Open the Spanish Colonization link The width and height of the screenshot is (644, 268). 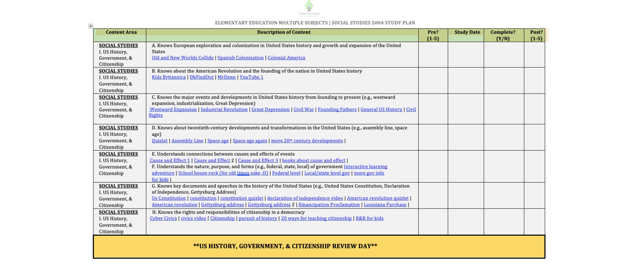pyautogui.click(x=241, y=57)
